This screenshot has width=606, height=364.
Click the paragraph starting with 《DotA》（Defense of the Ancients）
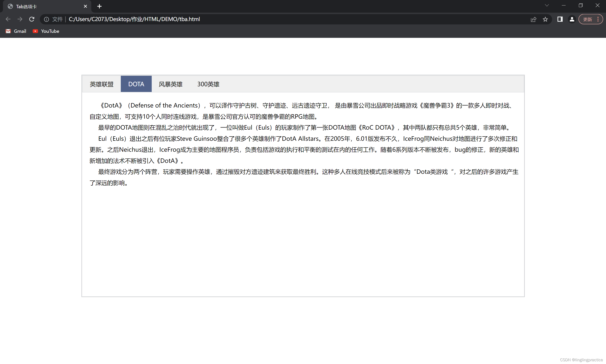304,111
